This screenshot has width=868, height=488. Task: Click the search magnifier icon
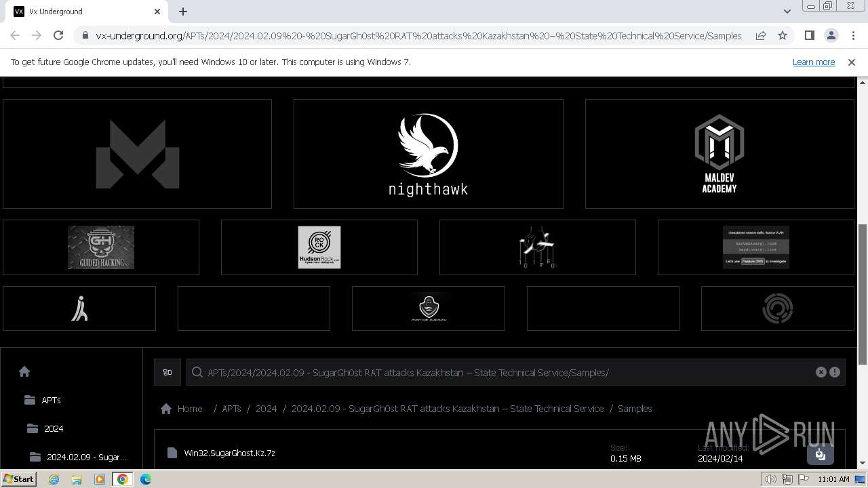(197, 372)
